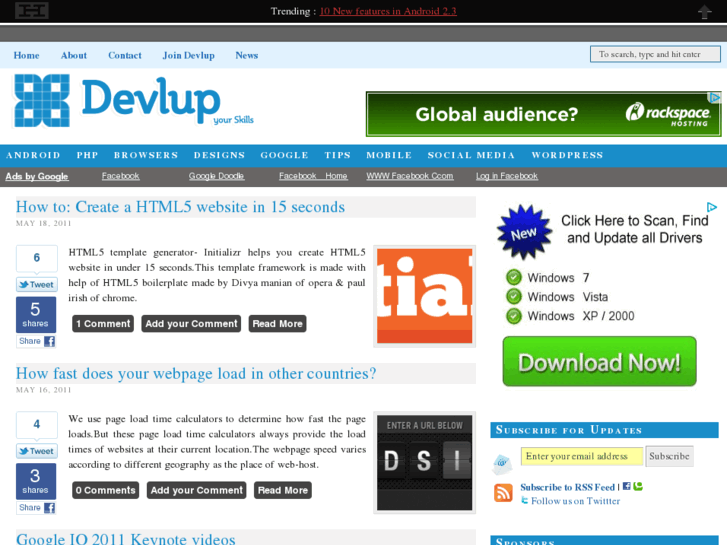The height and width of the screenshot is (545, 727).
Task: Open Join Devlup page
Action: point(188,55)
